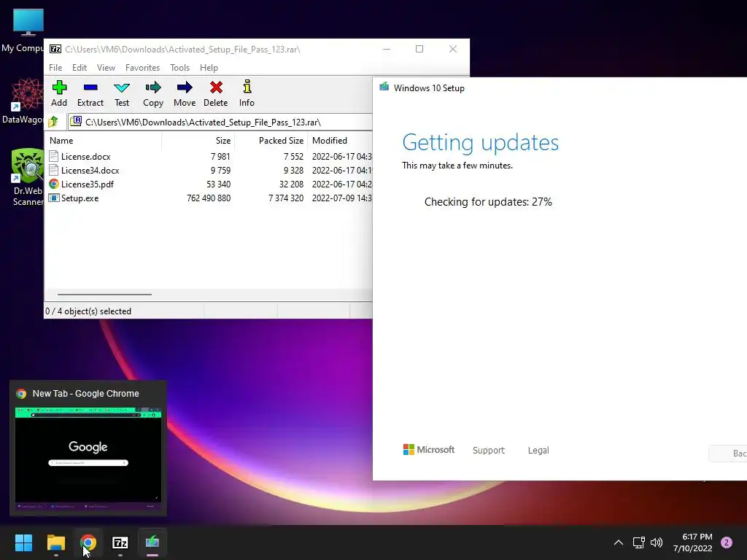This screenshot has height=560, width=747.
Task: Open the Edit menu in 7-Zip
Action: tap(79, 68)
